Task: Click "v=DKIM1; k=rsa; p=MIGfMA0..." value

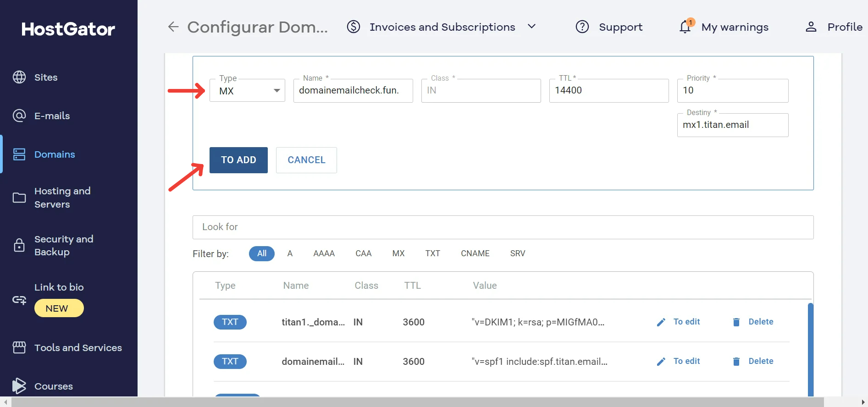Action: point(538,322)
